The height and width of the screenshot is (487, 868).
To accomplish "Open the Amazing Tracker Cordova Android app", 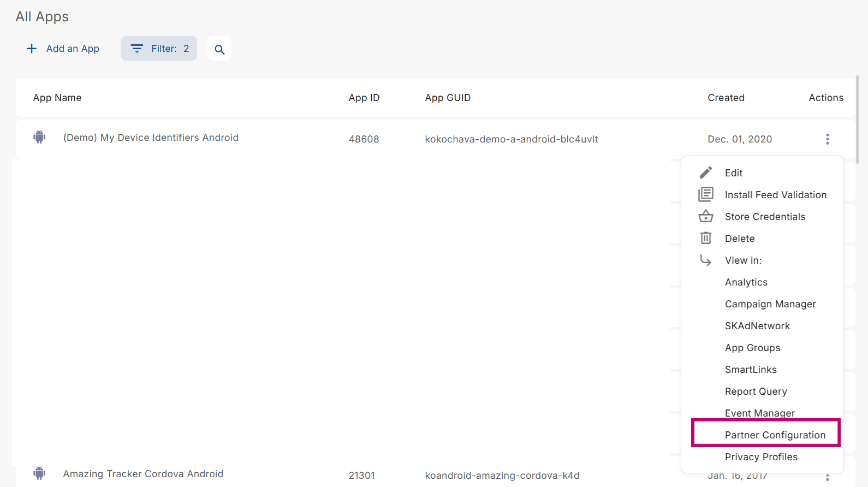I will pyautogui.click(x=143, y=474).
